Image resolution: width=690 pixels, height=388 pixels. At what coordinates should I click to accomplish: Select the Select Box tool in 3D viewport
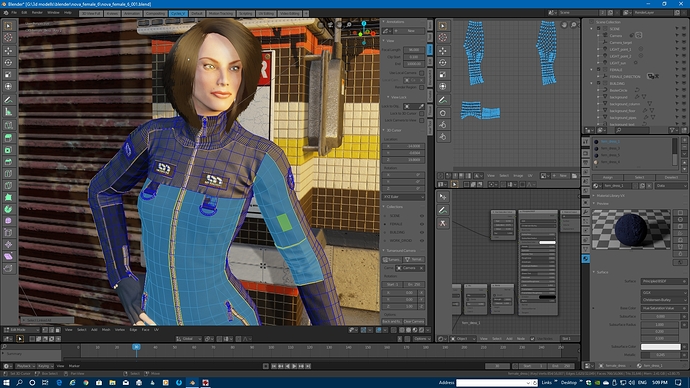pos(8,26)
